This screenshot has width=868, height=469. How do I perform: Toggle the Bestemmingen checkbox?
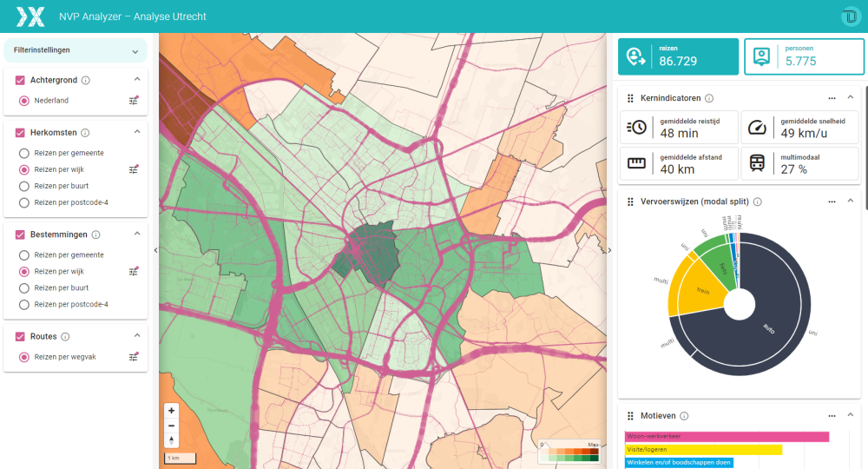20,234
